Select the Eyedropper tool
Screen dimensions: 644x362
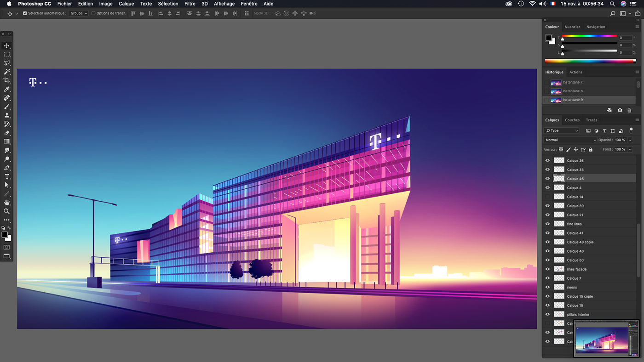tap(7, 90)
